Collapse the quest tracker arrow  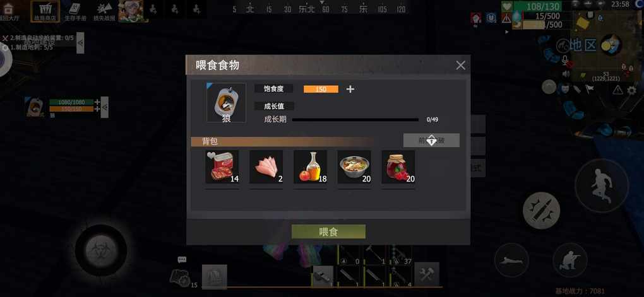click(81, 42)
